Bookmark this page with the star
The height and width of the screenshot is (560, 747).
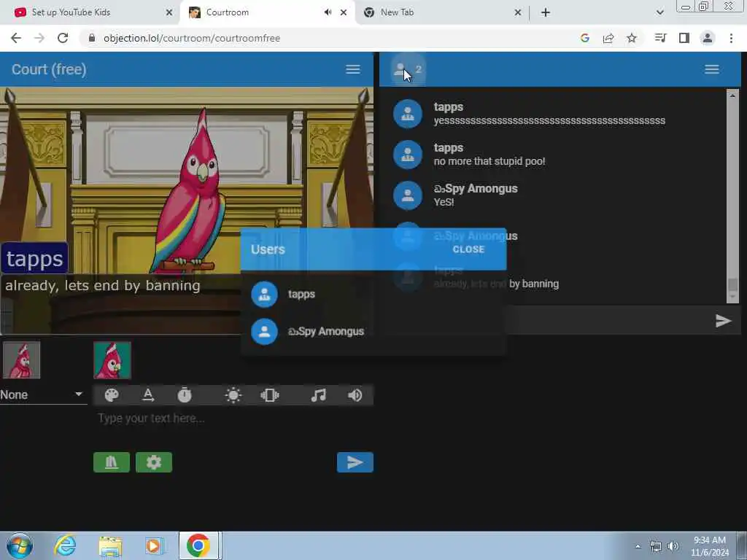click(632, 38)
